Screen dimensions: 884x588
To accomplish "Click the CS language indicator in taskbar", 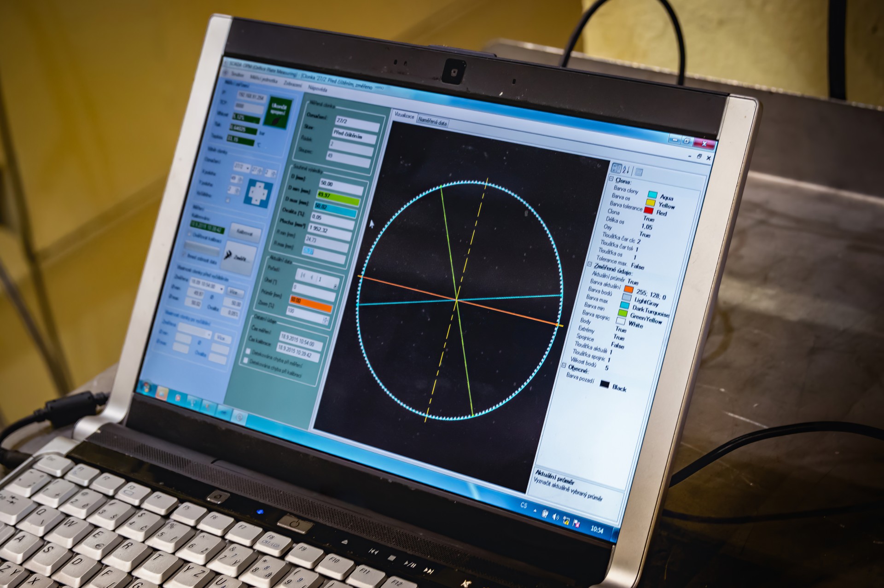I will [523, 505].
